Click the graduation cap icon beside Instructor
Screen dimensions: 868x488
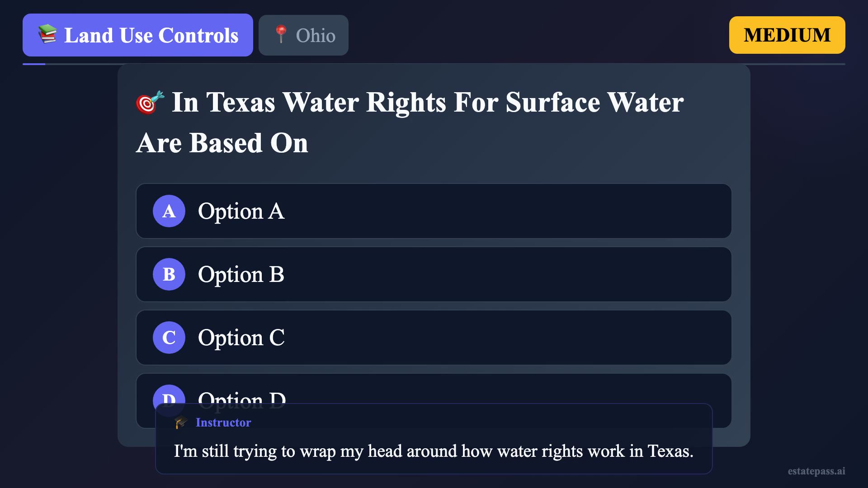pyautogui.click(x=181, y=422)
